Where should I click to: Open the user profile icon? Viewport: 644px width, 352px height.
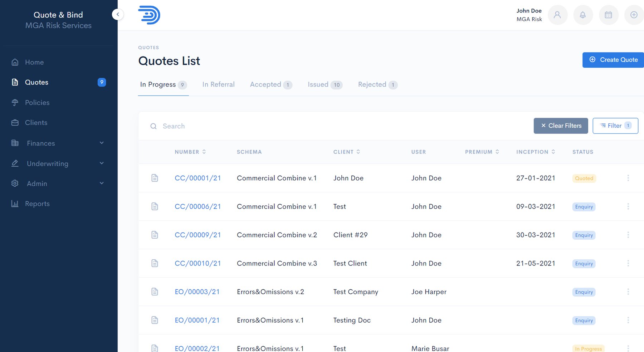pyautogui.click(x=557, y=15)
